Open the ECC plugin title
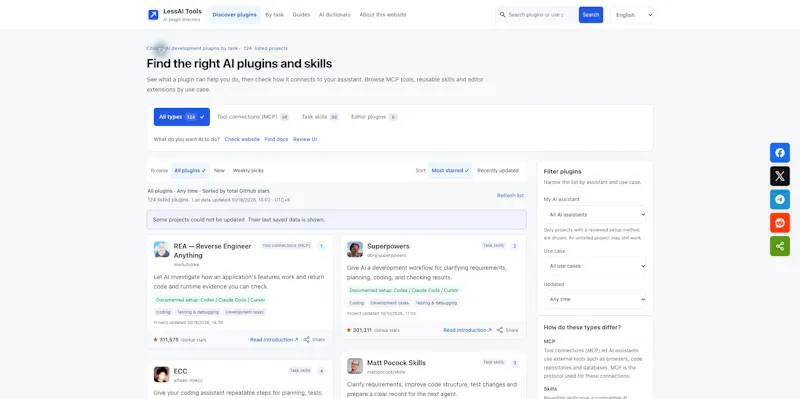This screenshot has height=399, width=800. click(x=181, y=371)
